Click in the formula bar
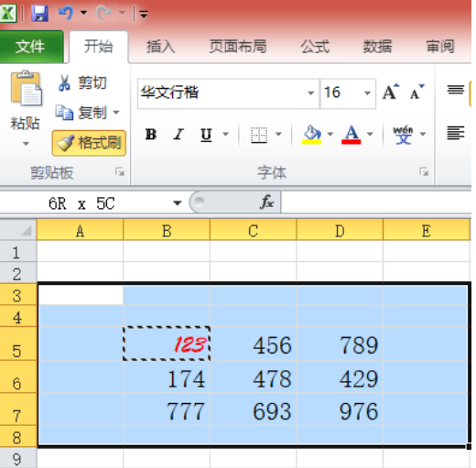476x468 pixels. [x=376, y=202]
